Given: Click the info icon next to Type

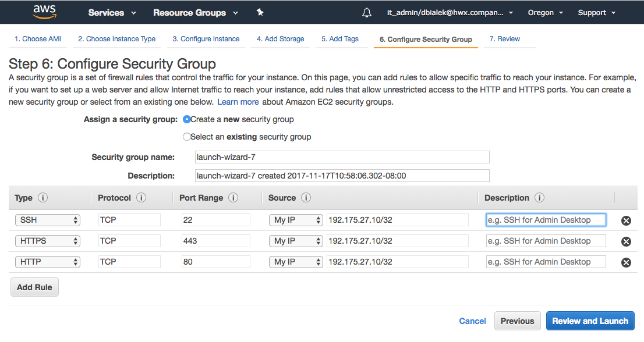Looking at the screenshot, I should click(43, 198).
